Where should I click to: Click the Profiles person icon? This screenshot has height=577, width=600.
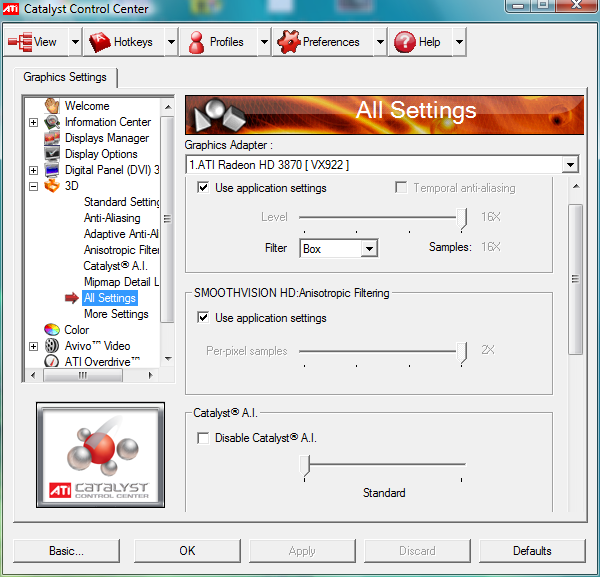196,42
